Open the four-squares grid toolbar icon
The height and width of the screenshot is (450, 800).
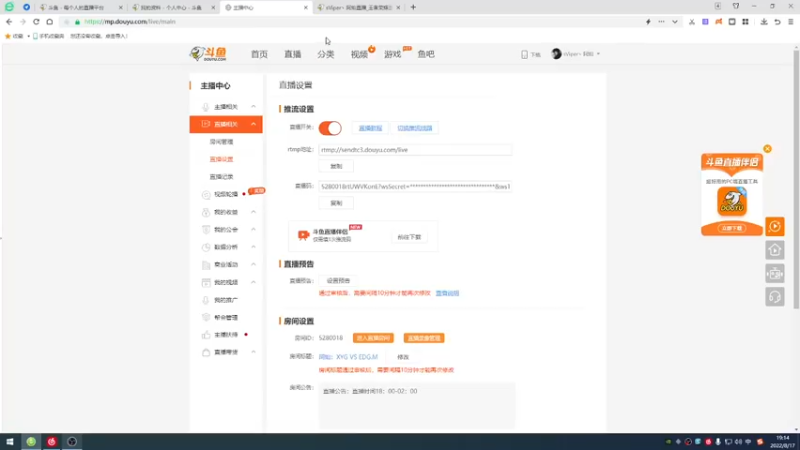[x=745, y=21]
